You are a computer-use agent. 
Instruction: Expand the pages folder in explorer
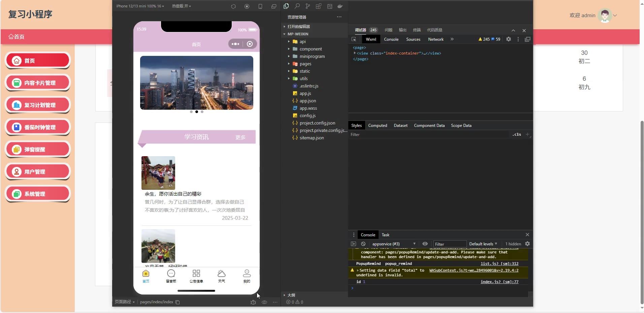coord(305,64)
